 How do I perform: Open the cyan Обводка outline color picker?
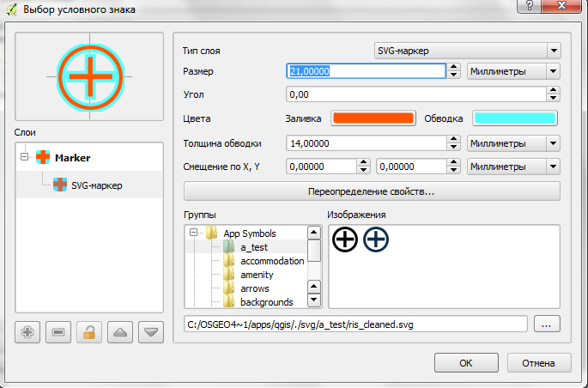(x=514, y=118)
